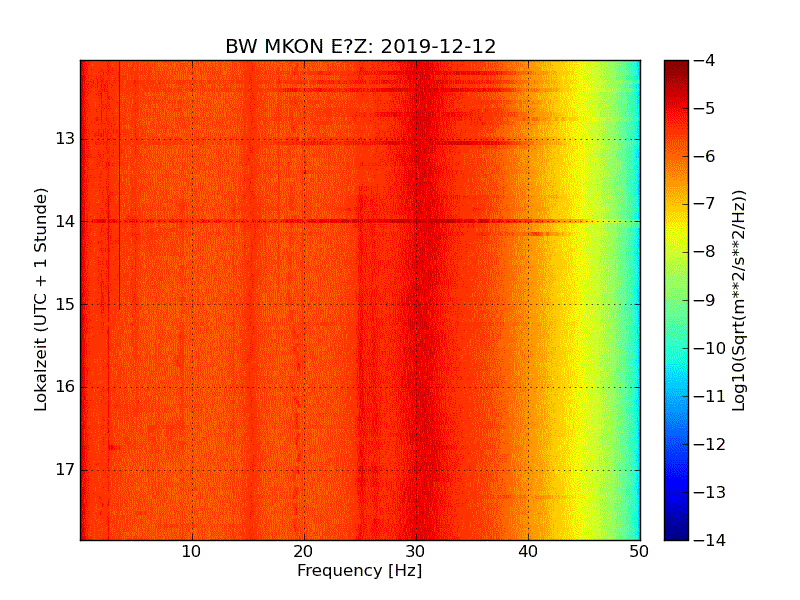Click y-axis tick label 15

pyautogui.click(x=65, y=304)
